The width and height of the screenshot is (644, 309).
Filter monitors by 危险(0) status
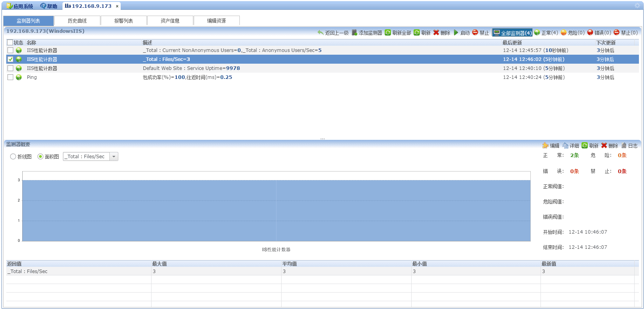[573, 33]
